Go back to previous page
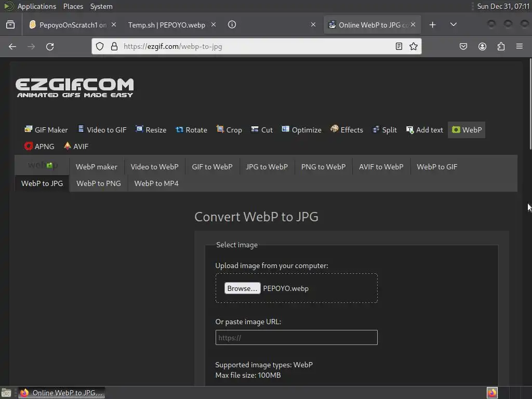The height and width of the screenshot is (399, 532). (x=12, y=46)
